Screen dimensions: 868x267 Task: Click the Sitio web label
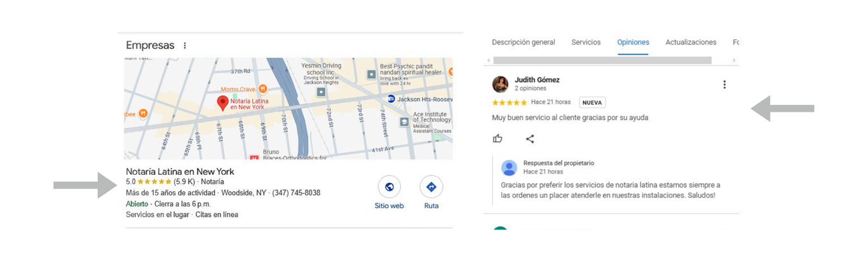click(389, 206)
